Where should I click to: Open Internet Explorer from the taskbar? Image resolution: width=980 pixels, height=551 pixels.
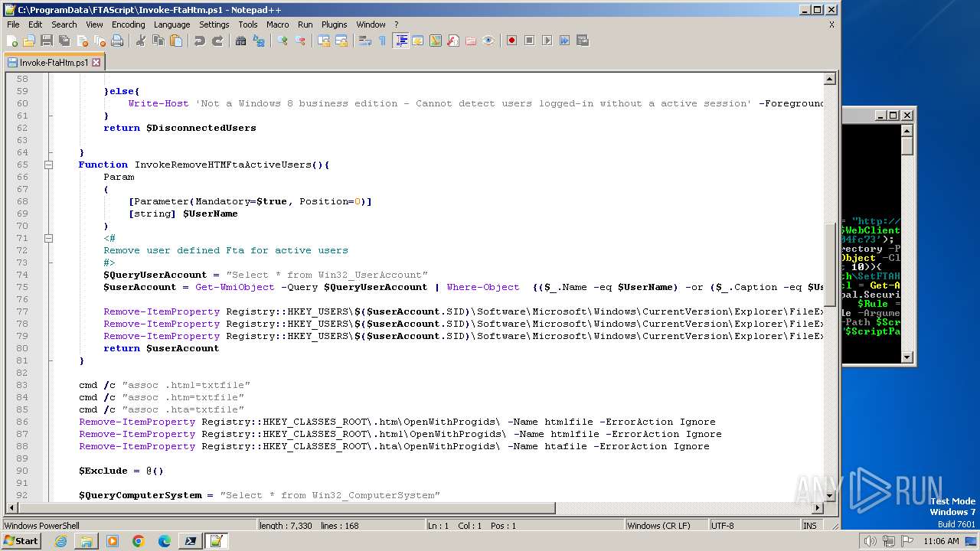(60, 541)
